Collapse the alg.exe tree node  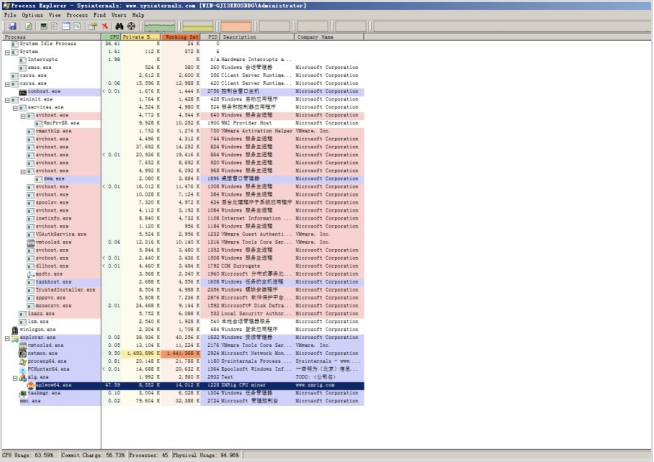[15, 377]
